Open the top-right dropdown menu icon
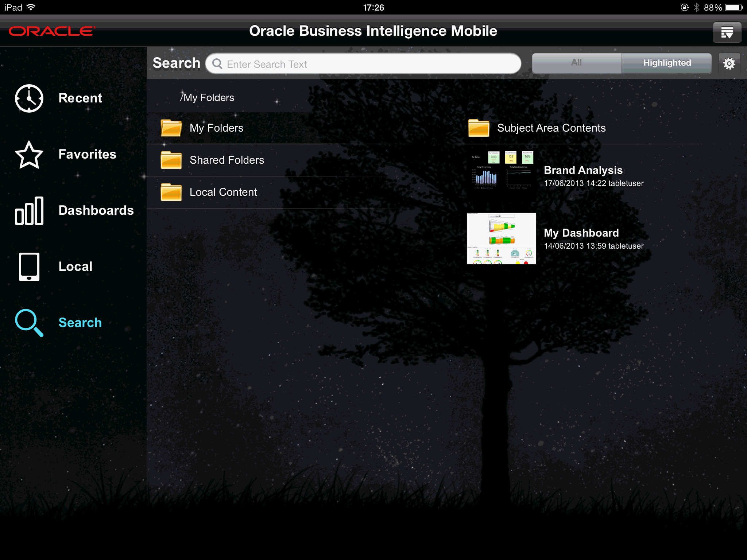 (x=727, y=32)
